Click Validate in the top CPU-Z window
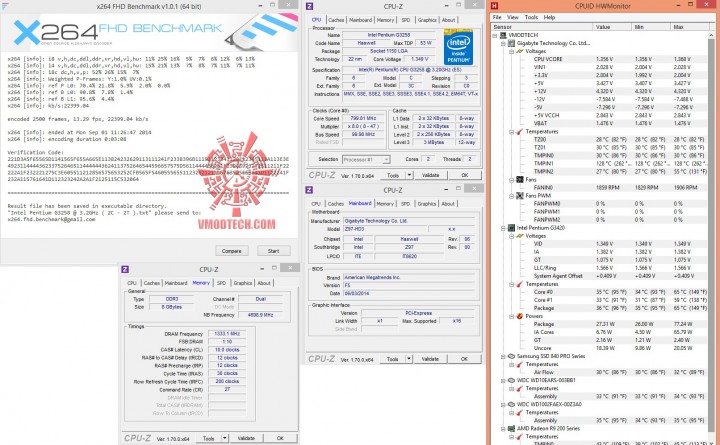The image size is (720, 445). pyautogui.click(x=431, y=175)
